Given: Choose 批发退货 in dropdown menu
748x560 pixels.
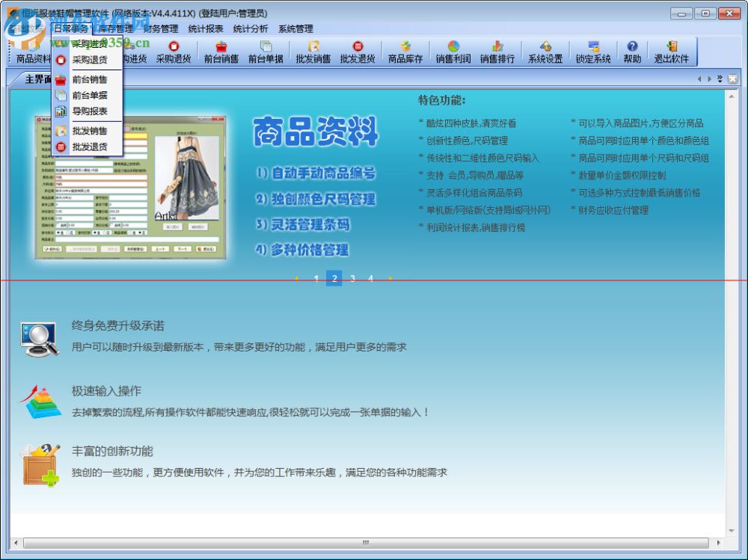Looking at the screenshot, I should (x=89, y=147).
